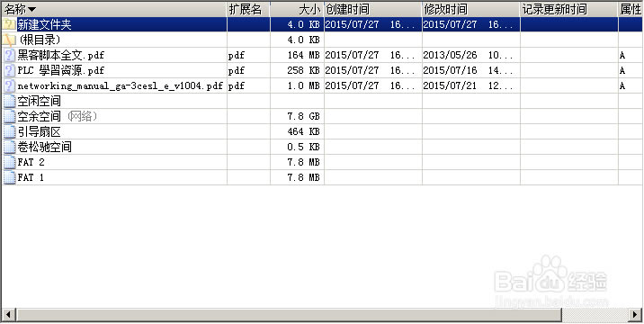This screenshot has width=644, height=324.
Task: Click the 4.0 KB size of 新建文件夹
Action: tap(303, 24)
